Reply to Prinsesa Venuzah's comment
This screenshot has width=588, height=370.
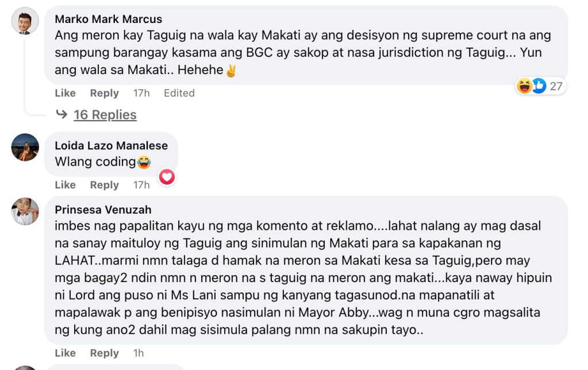click(104, 353)
